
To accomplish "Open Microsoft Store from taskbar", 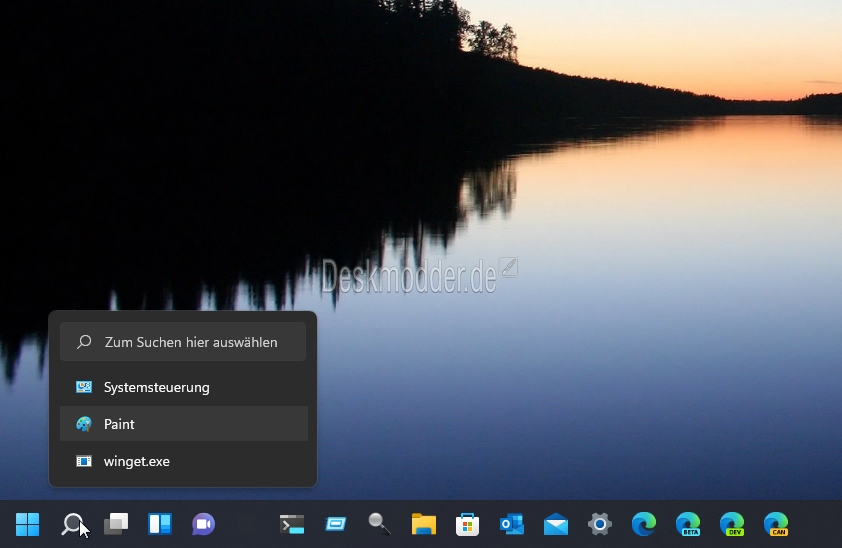I will [x=468, y=524].
